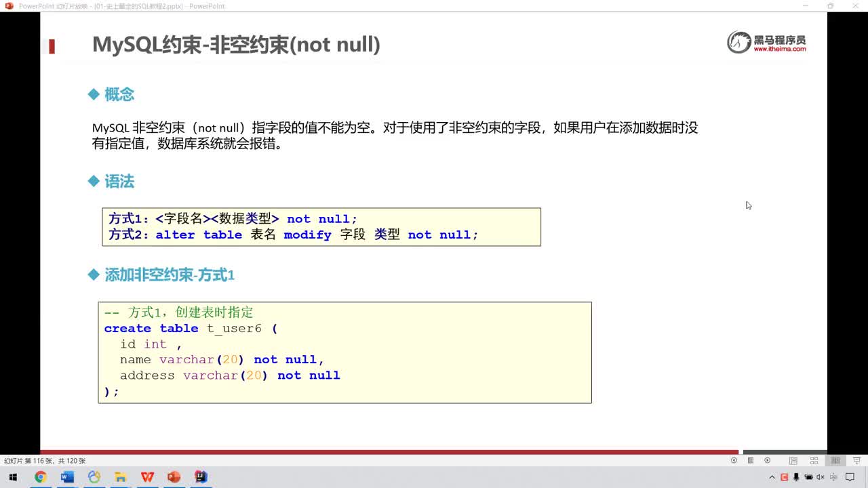Unmute the volume in system tray
Viewport: 868px width, 488px height.
[x=821, y=477]
